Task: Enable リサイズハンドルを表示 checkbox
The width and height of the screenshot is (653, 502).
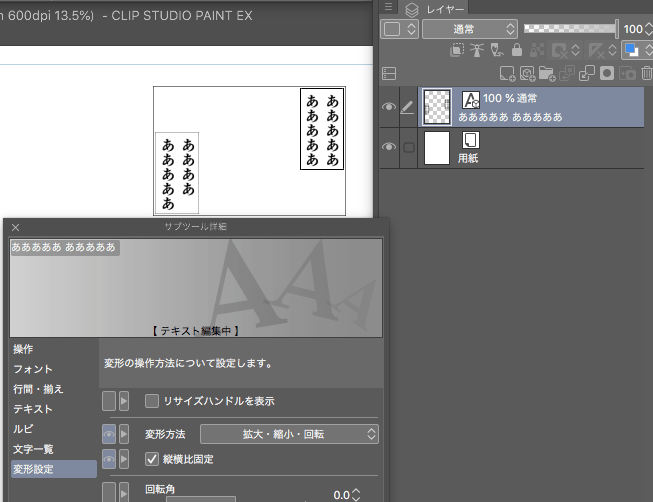Action: pyautogui.click(x=152, y=401)
